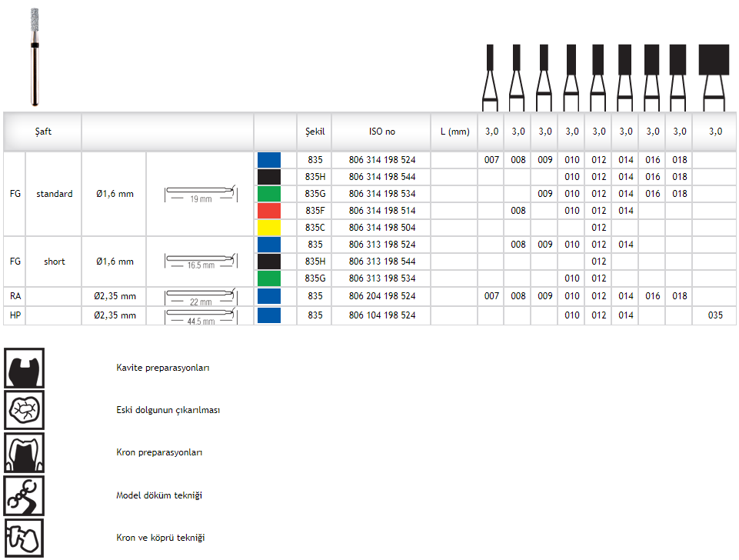Click the Şekil column header
The image size is (739, 560).
(x=314, y=132)
